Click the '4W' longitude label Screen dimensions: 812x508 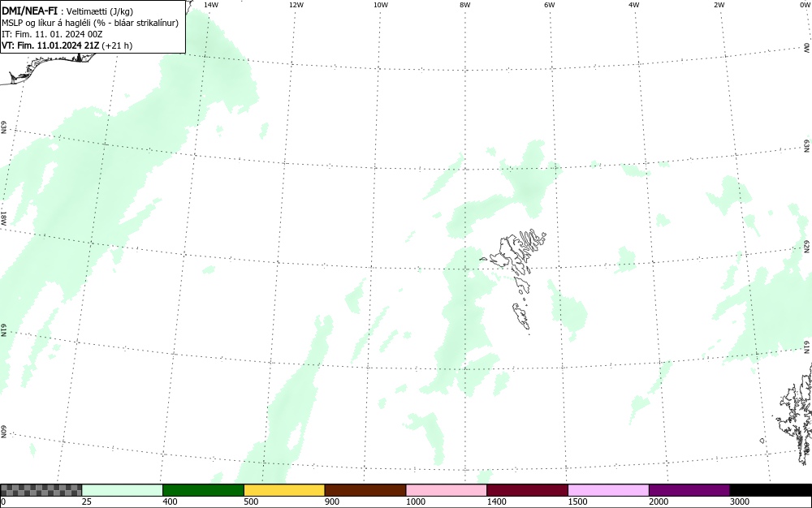tap(634, 5)
